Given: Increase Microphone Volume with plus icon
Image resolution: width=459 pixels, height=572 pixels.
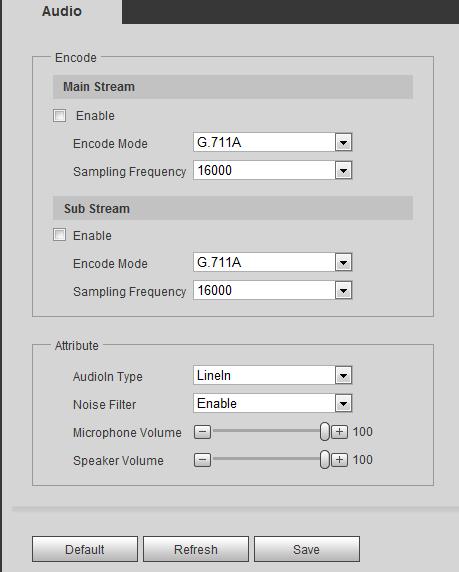Looking at the screenshot, I should coord(339,432).
